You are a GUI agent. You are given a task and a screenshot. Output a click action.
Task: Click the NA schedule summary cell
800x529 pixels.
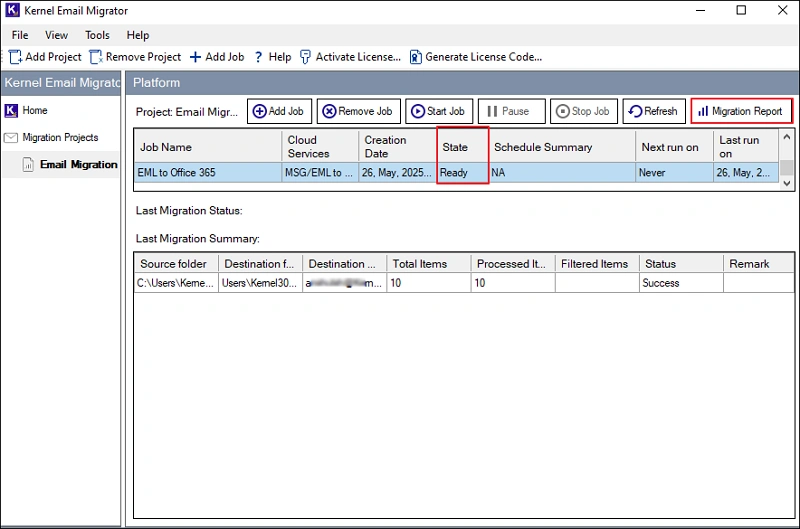562,172
